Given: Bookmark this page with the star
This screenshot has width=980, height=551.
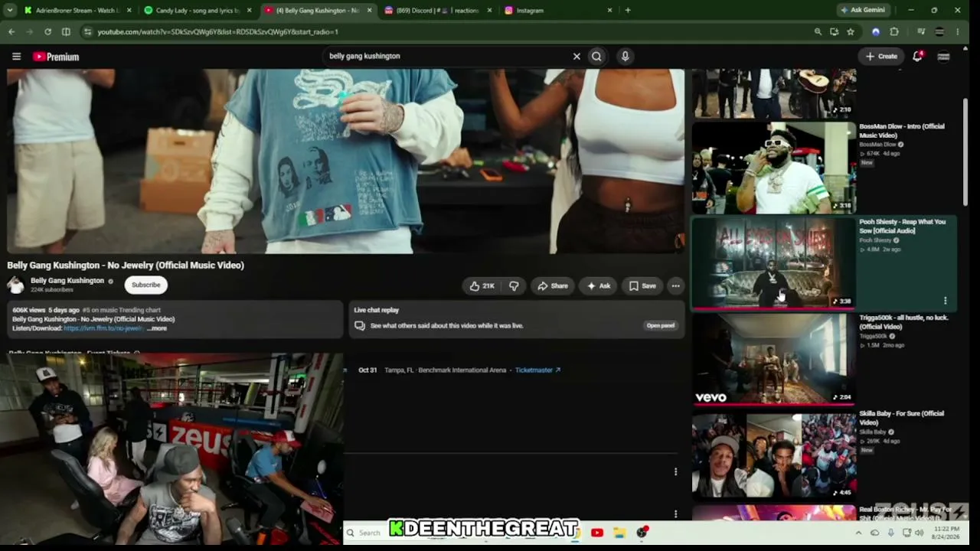Looking at the screenshot, I should pos(850,31).
